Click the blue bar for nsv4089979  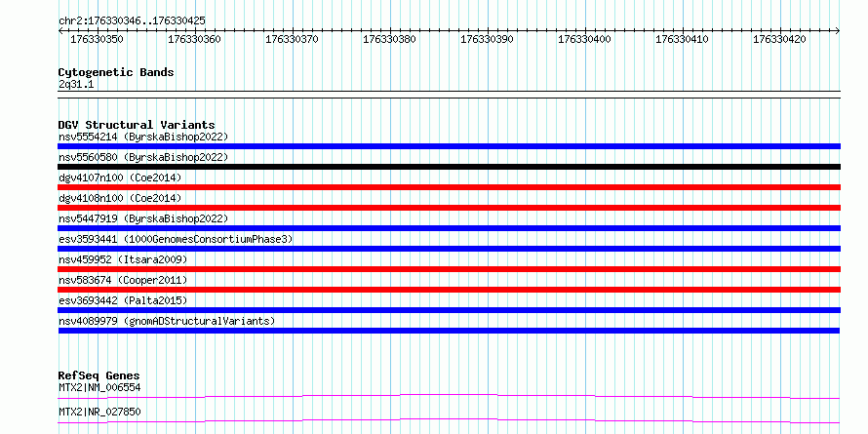[449, 331]
